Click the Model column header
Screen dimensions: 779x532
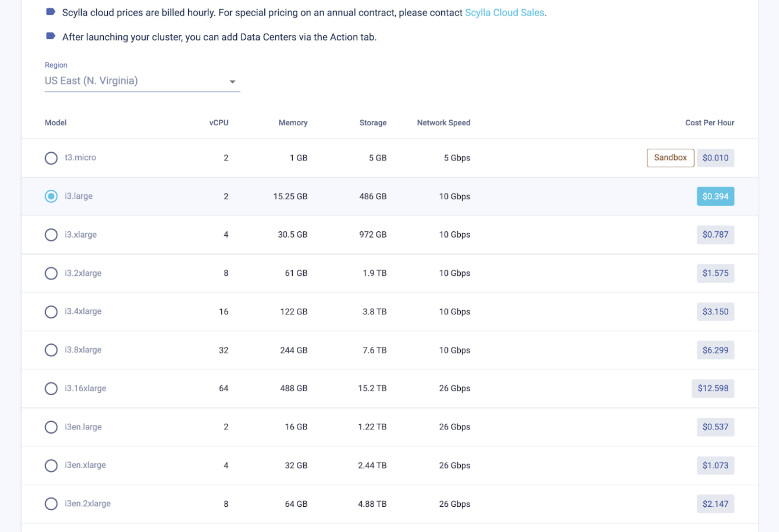point(56,123)
